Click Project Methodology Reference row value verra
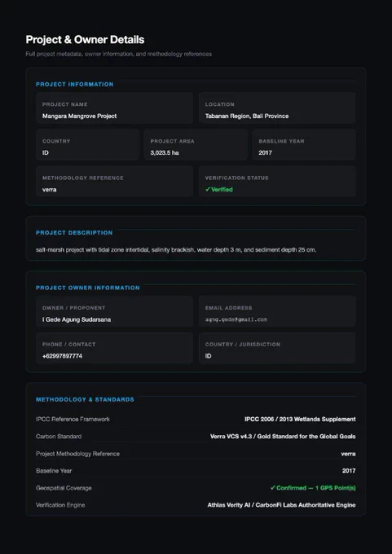 click(349, 454)
